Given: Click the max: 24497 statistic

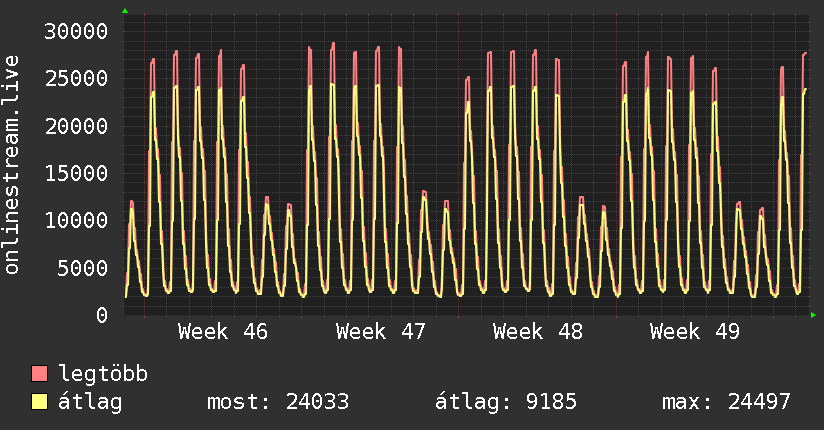Looking at the screenshot, I should tap(726, 402).
